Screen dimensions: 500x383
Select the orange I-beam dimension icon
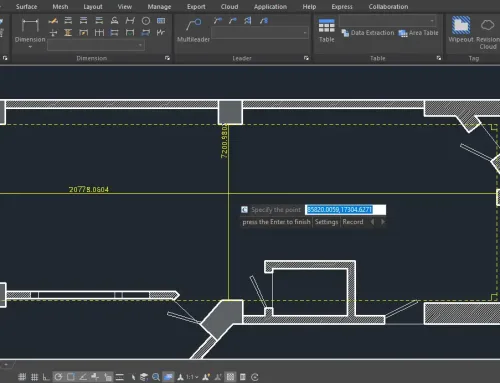(68, 33)
